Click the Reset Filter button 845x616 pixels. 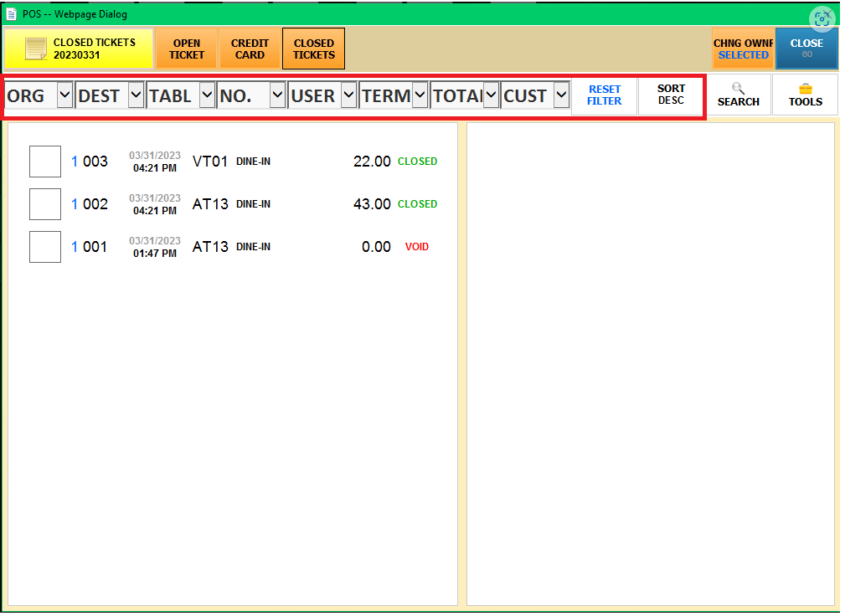604,95
